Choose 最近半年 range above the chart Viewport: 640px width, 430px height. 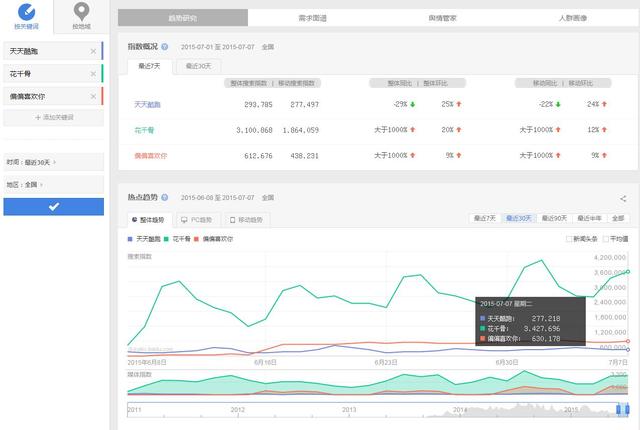pos(589,218)
